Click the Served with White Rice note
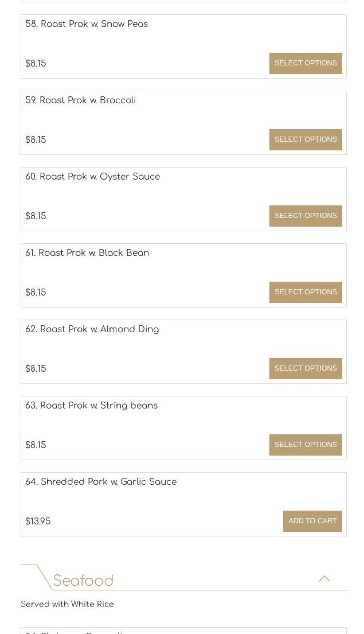The image size is (364, 634). coord(67,604)
